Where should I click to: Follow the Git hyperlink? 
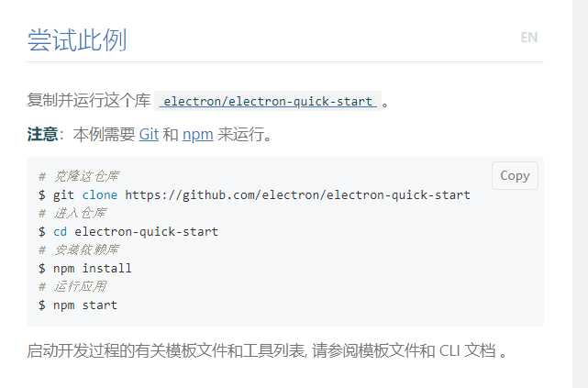click(149, 134)
